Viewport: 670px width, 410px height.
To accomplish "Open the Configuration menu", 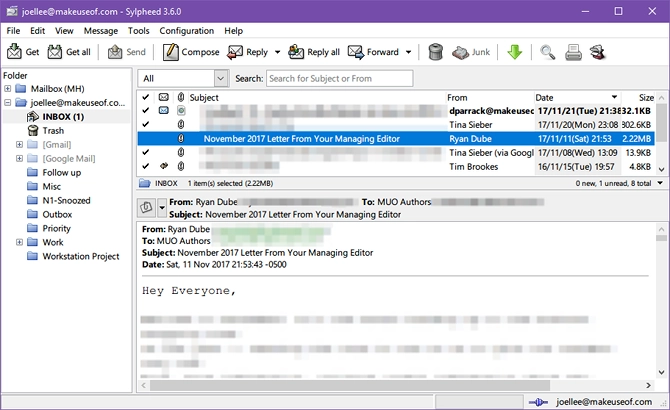I will [187, 31].
